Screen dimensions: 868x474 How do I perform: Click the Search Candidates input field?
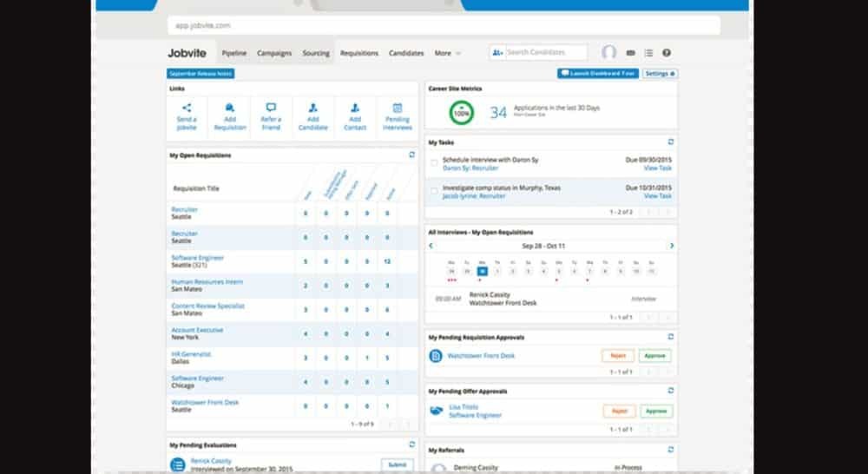545,53
